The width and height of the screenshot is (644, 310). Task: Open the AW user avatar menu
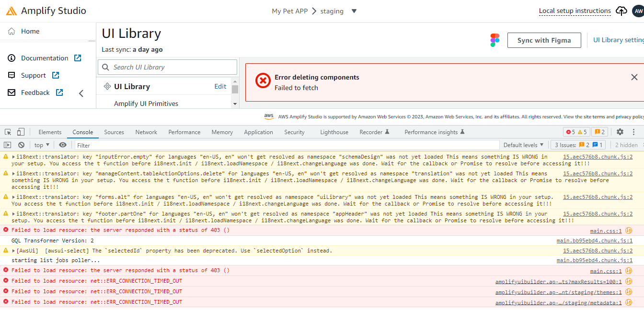point(638,11)
